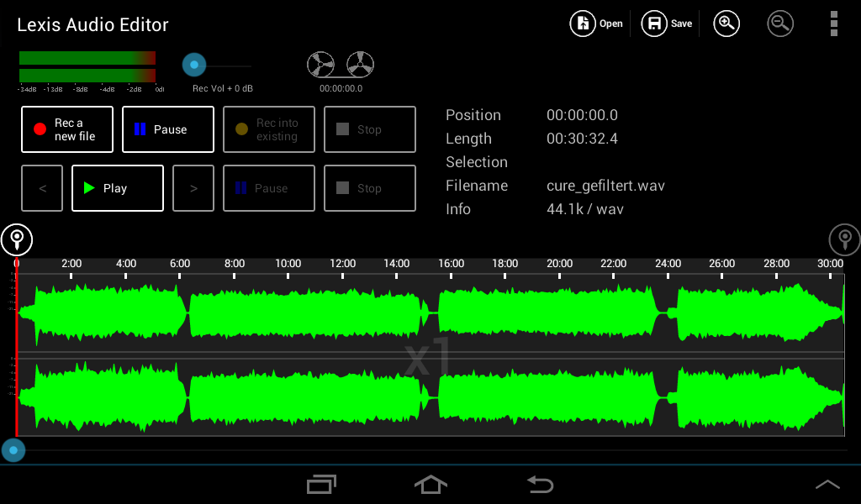Click the Length value 00:30:32.4

click(582, 139)
